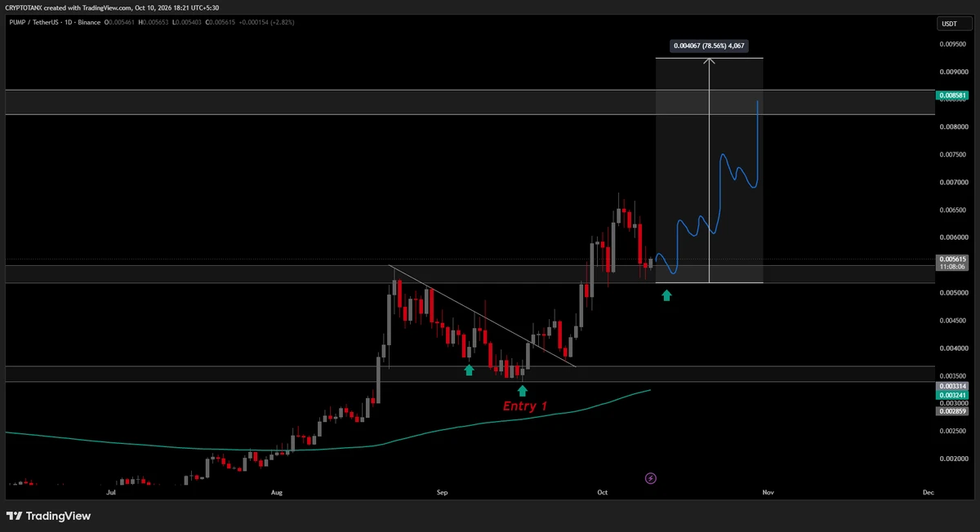Click the 0.003314 gray price label
980x532 pixels.
[x=953, y=385]
